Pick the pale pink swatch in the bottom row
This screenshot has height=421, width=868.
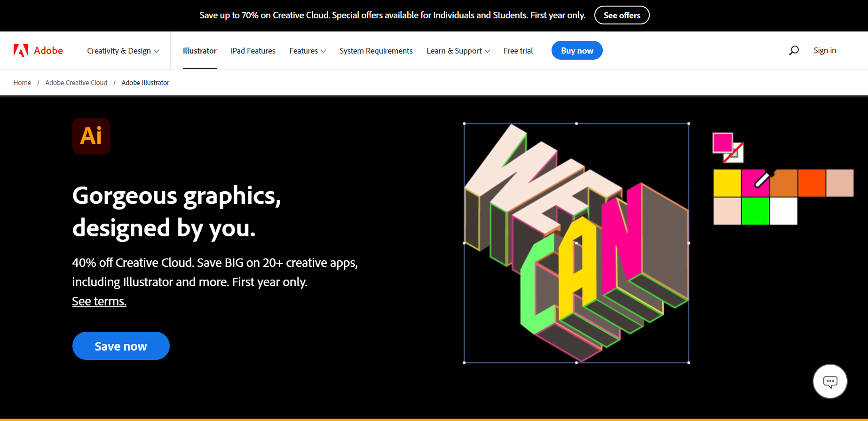(x=727, y=211)
